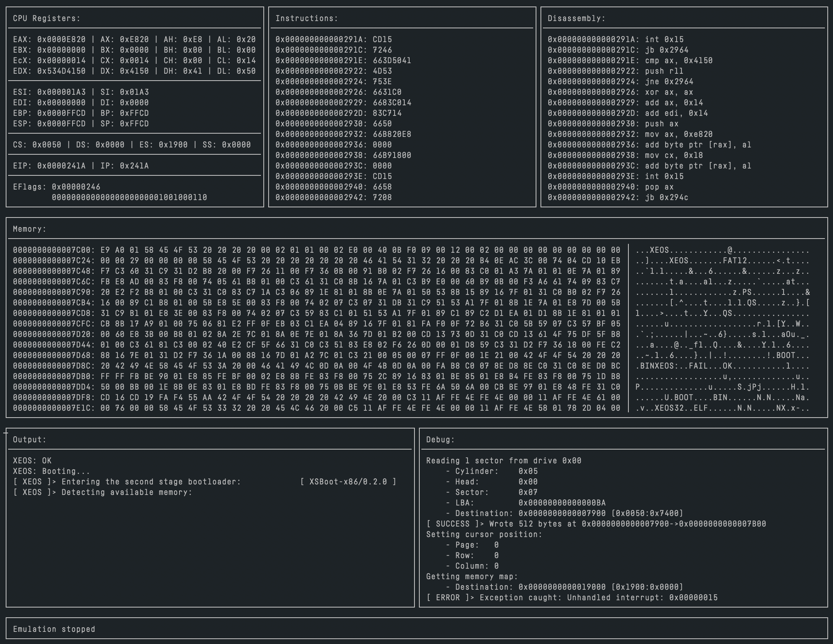
Task: Select the EAX: 0x0000E820 register value
Action: [x=49, y=40]
